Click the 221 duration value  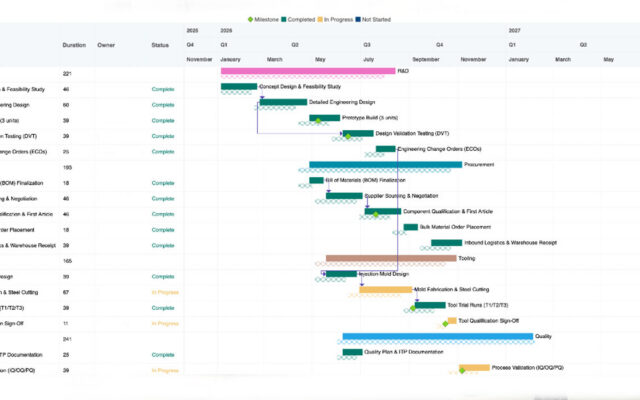(67, 74)
